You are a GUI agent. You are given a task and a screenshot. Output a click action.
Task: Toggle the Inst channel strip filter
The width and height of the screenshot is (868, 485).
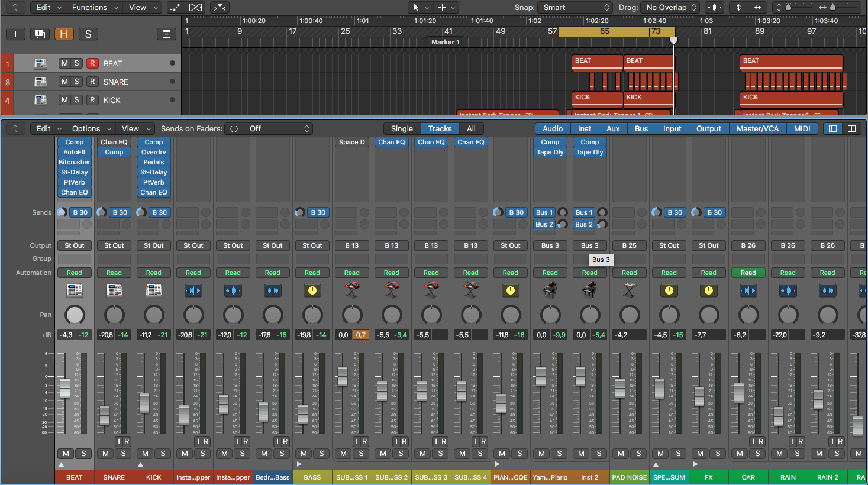point(585,129)
